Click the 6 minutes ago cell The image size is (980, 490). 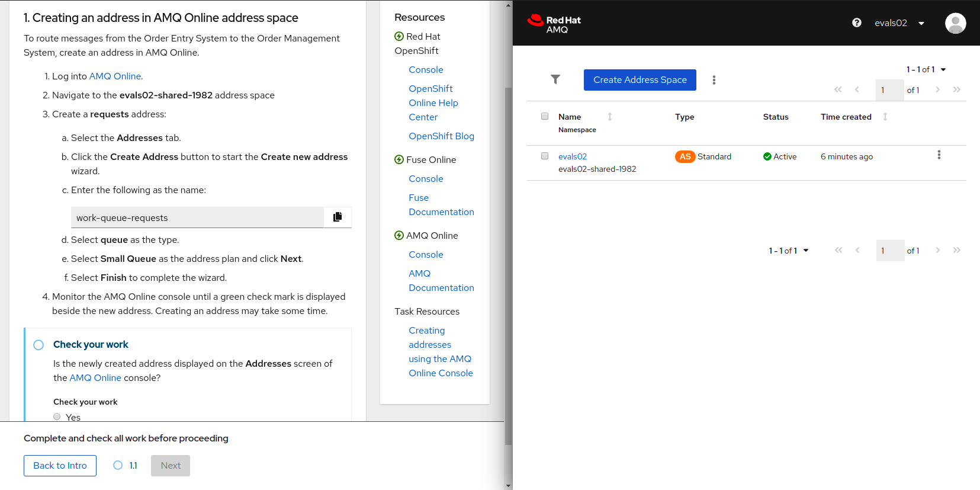click(847, 156)
